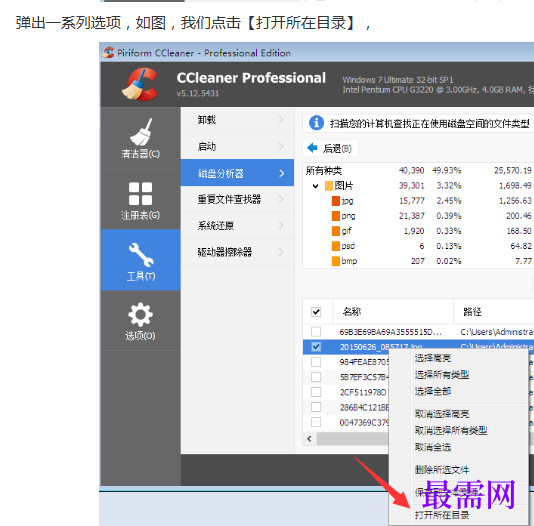The image size is (534, 526).
Task: Open the 系统还原 tool
Action: point(237,225)
